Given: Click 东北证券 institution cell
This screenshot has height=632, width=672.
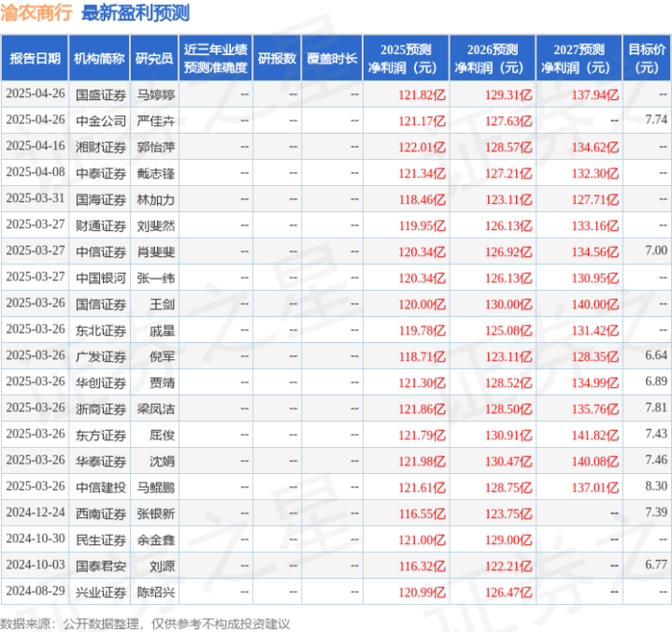Looking at the screenshot, I should [101, 330].
